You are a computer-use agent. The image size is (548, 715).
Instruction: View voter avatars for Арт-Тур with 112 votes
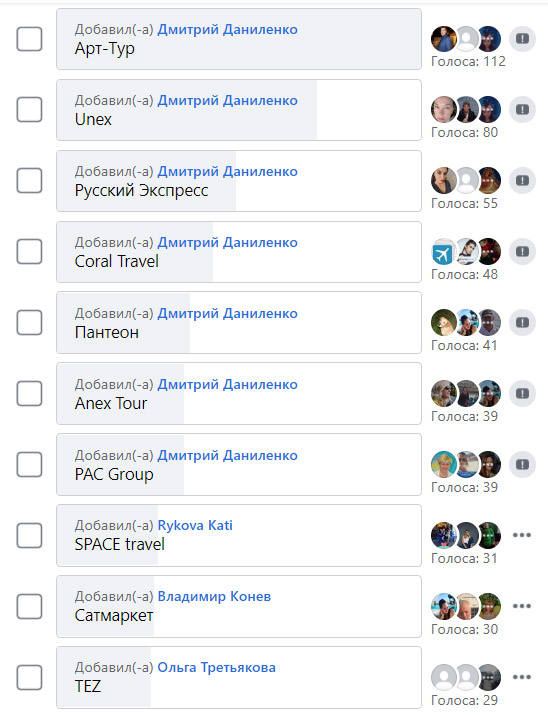[x=466, y=39]
